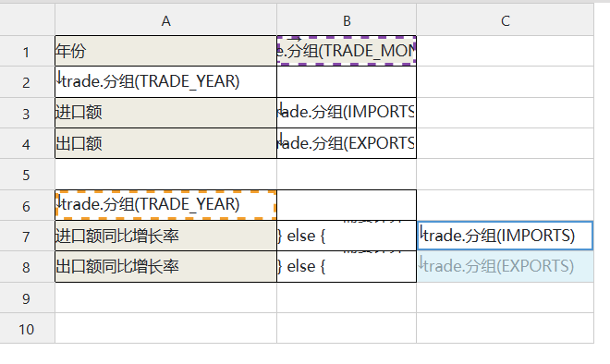Select cell B1 with TRADE_MON grouping

click(x=347, y=51)
